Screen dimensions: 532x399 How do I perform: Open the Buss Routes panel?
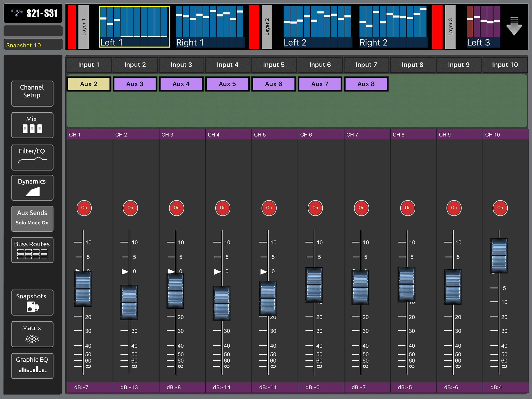[32, 250]
